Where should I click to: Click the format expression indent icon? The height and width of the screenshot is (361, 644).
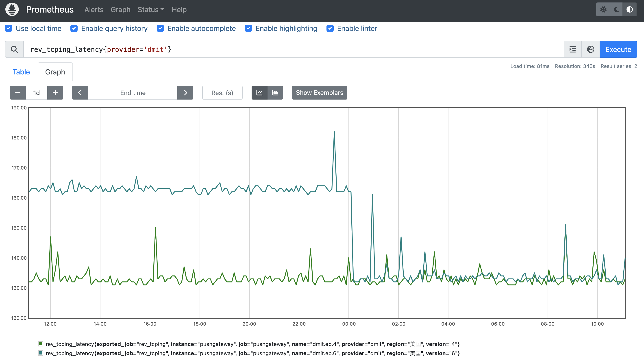[572, 50]
